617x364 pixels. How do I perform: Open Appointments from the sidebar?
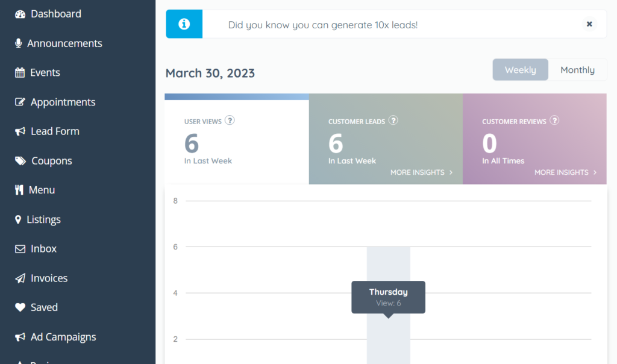63,102
